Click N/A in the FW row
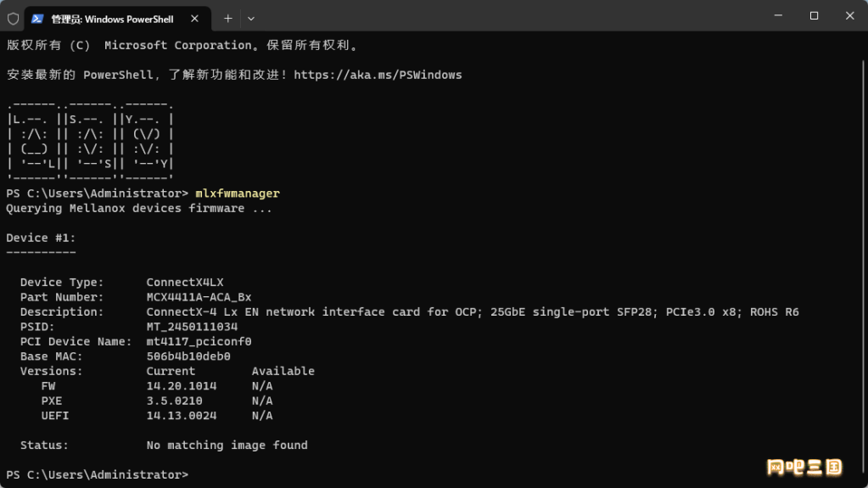Screen dimensions: 868x488 pyautogui.click(x=262, y=386)
